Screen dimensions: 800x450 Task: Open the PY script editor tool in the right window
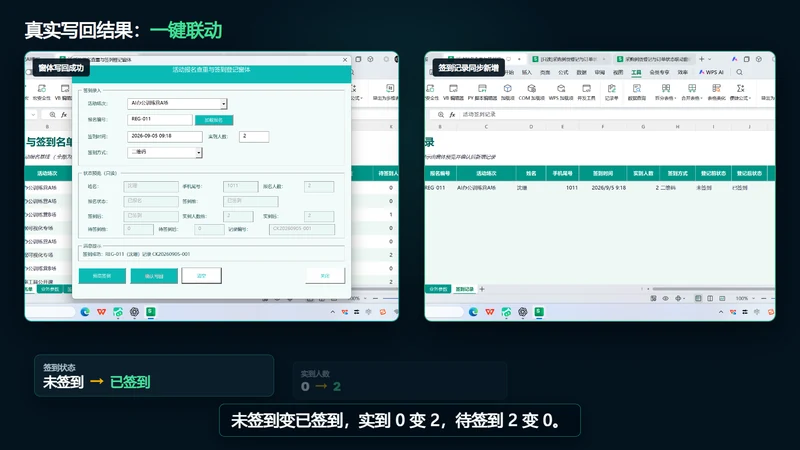click(x=482, y=92)
